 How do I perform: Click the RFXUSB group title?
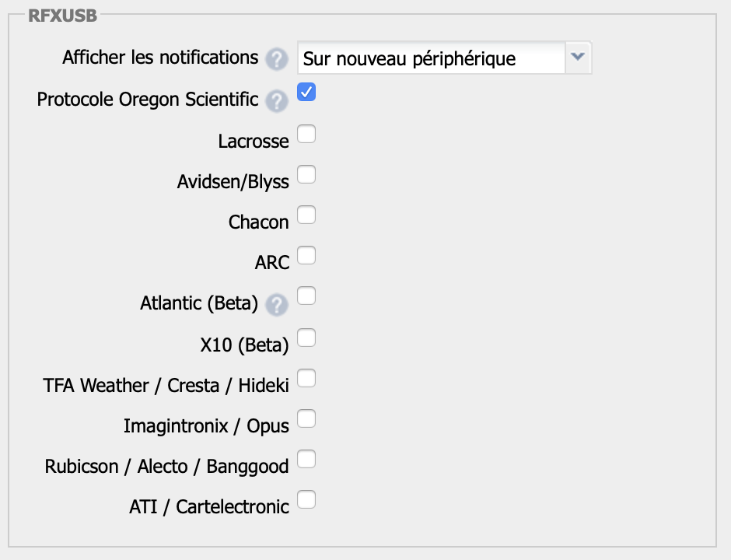62,16
